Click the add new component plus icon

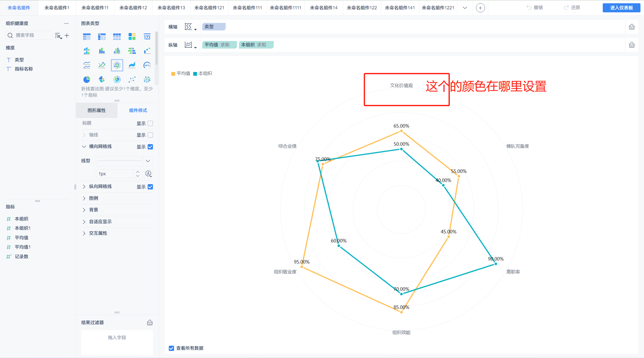[x=480, y=8]
